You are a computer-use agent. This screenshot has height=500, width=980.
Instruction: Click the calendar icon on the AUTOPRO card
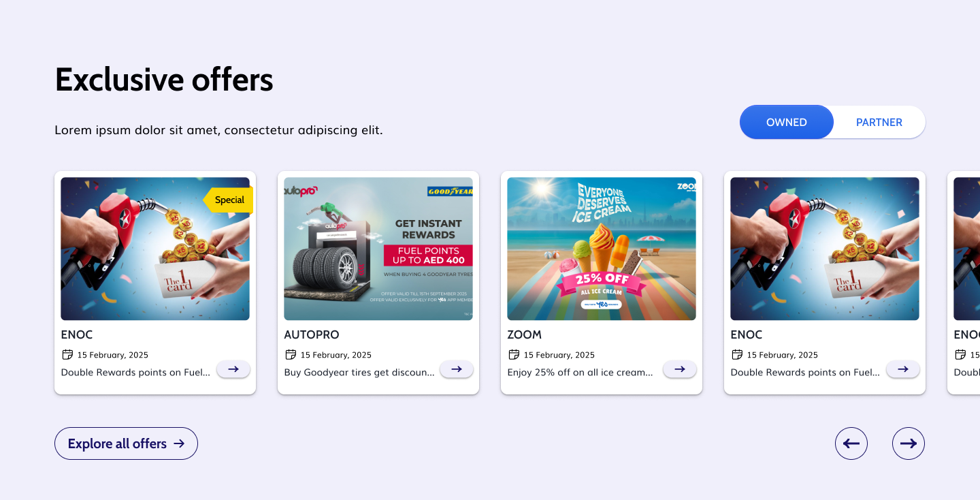(291, 354)
